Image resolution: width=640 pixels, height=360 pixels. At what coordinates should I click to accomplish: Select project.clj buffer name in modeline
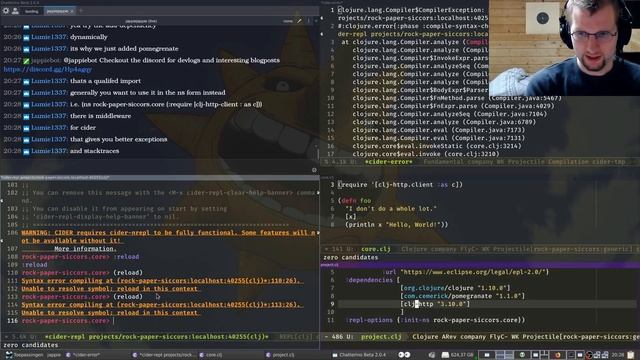point(381,337)
